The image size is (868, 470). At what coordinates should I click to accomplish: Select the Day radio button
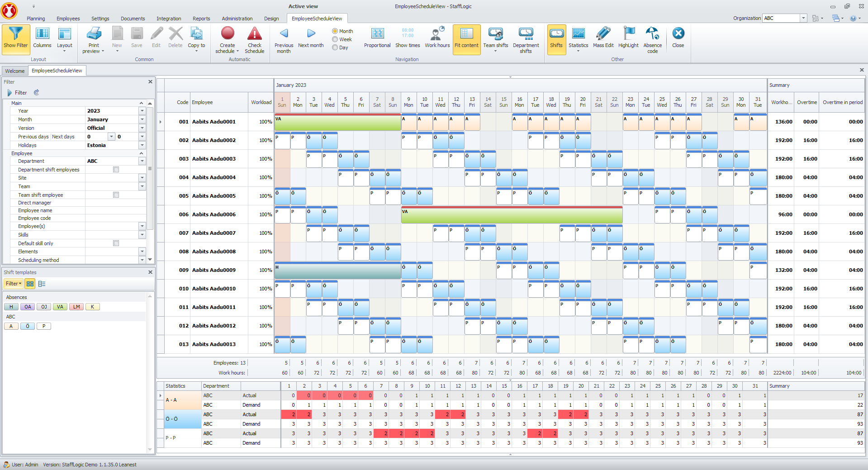tap(335, 47)
